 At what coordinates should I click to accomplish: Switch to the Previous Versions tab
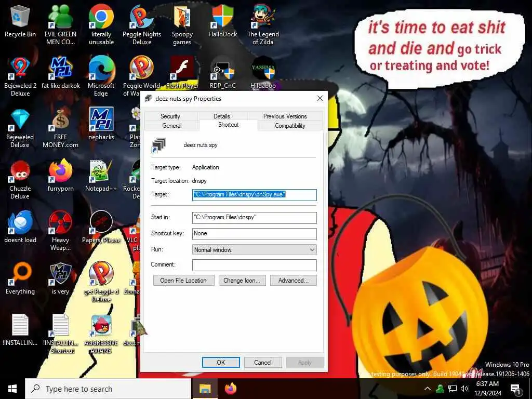(x=285, y=116)
